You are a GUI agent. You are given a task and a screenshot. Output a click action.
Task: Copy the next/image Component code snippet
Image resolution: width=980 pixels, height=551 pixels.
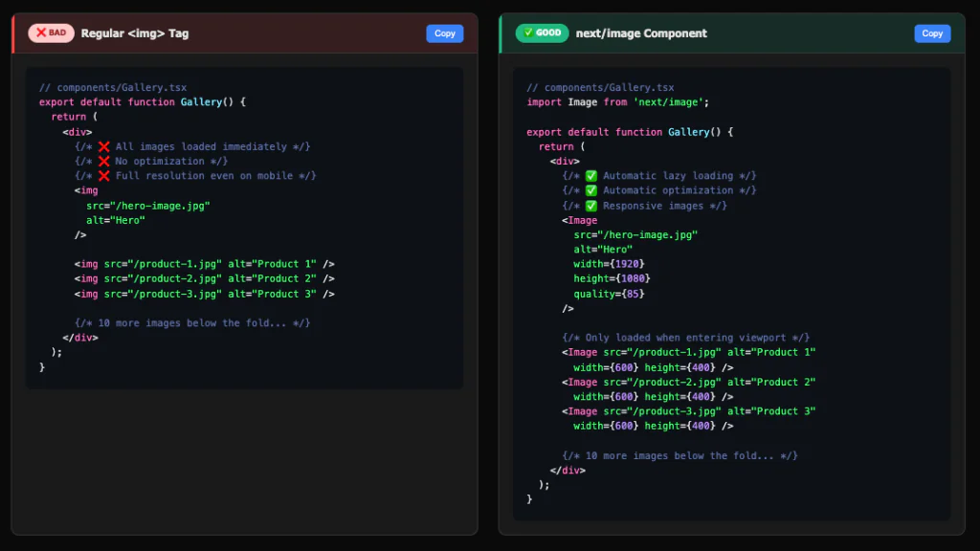click(x=932, y=33)
